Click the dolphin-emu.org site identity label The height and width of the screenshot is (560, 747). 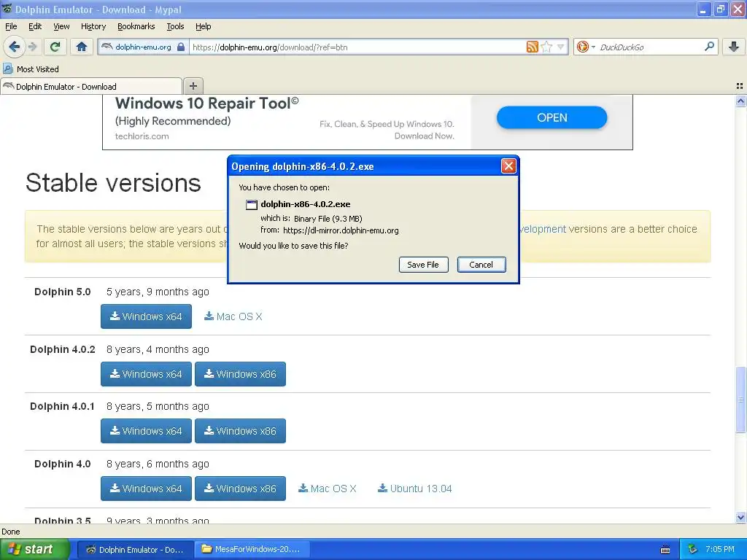click(143, 47)
